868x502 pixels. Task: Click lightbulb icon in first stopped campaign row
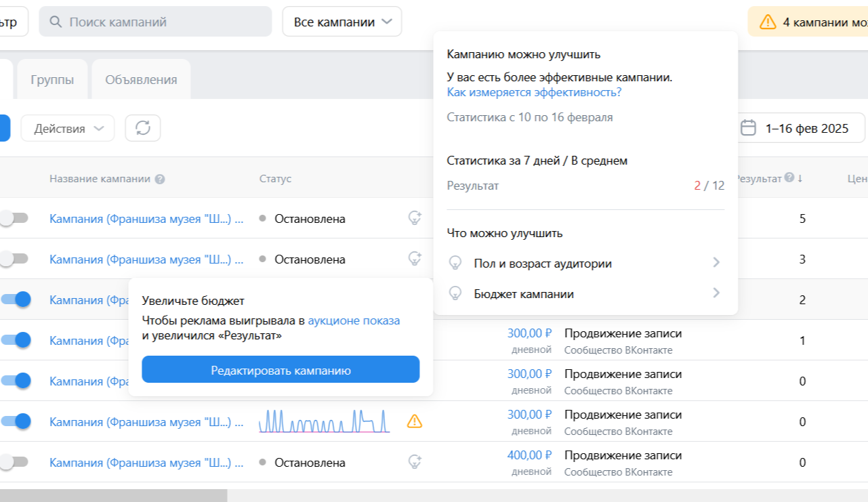click(415, 218)
